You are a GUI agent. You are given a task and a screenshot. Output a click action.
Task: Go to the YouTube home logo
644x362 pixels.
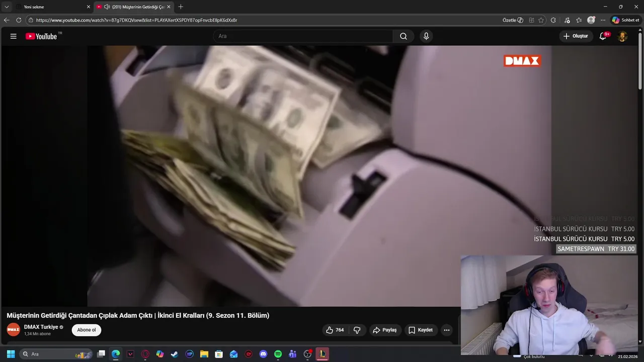pyautogui.click(x=41, y=36)
